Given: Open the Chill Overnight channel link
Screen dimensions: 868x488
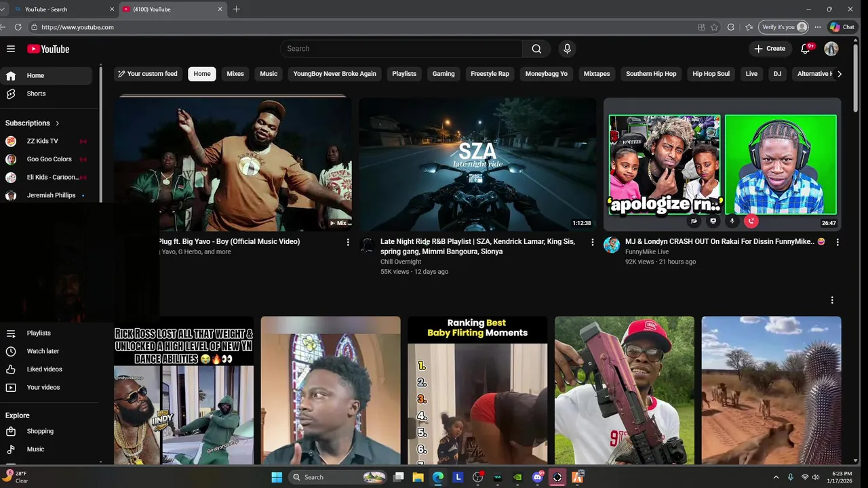Looking at the screenshot, I should pyautogui.click(x=401, y=262).
